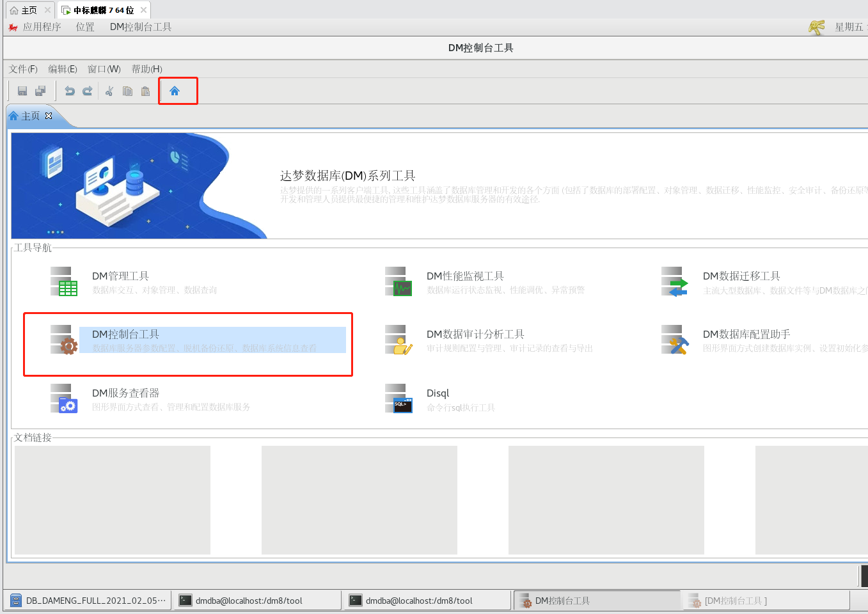Image resolution: width=868 pixels, height=614 pixels.
Task: Open the 位置 system menu
Action: (x=85, y=27)
